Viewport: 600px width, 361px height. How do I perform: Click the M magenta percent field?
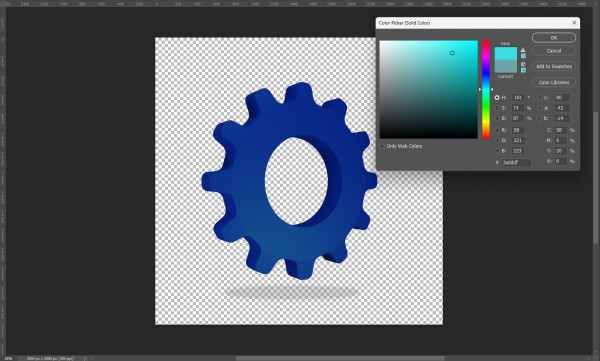coord(561,140)
